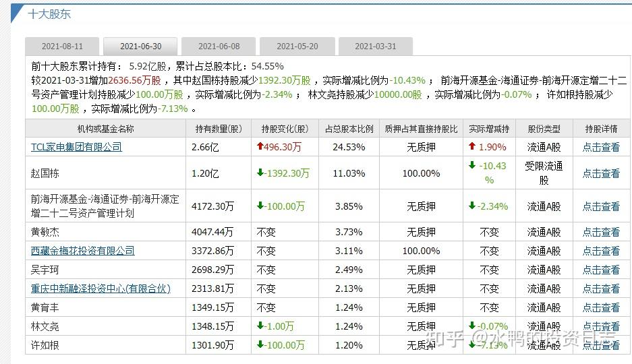Click the green down arrow beside -10.43%
Viewport: 632px width, 364px height.
pyautogui.click(x=472, y=165)
